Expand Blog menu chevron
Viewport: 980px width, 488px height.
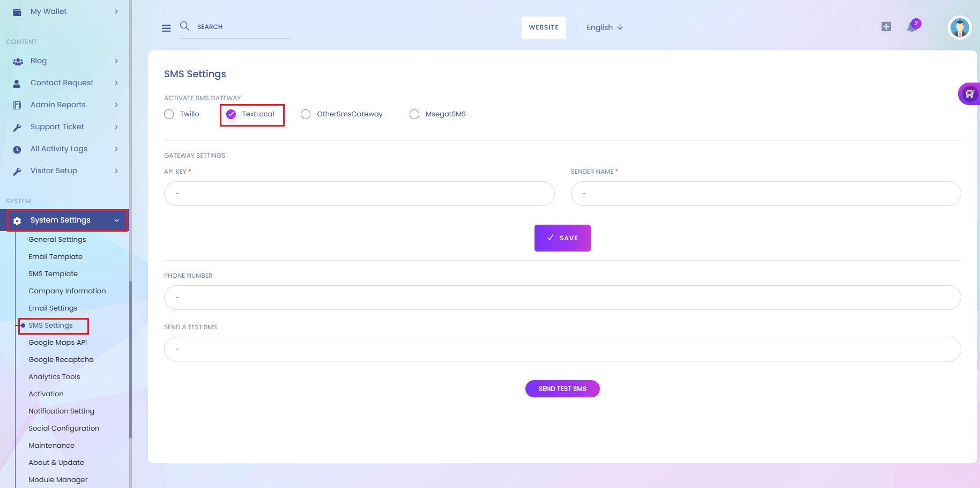coord(116,61)
